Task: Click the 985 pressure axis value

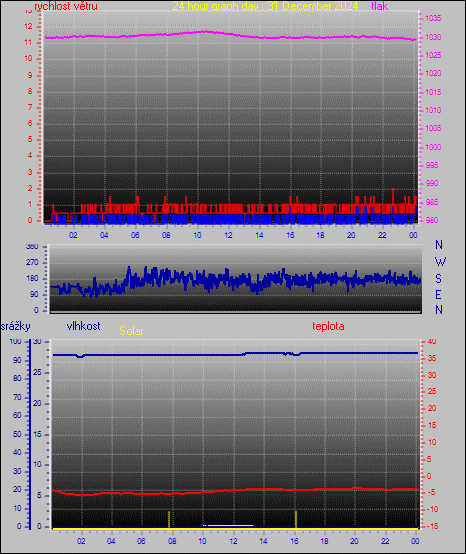Action: click(432, 202)
